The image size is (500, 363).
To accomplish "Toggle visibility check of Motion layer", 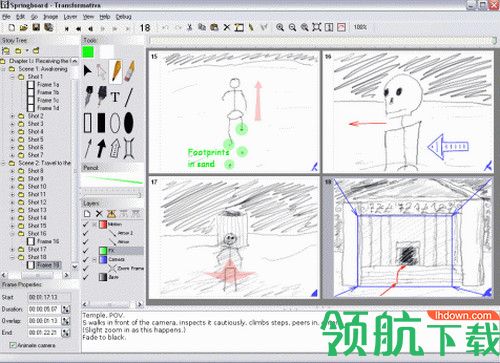I will tap(86, 224).
